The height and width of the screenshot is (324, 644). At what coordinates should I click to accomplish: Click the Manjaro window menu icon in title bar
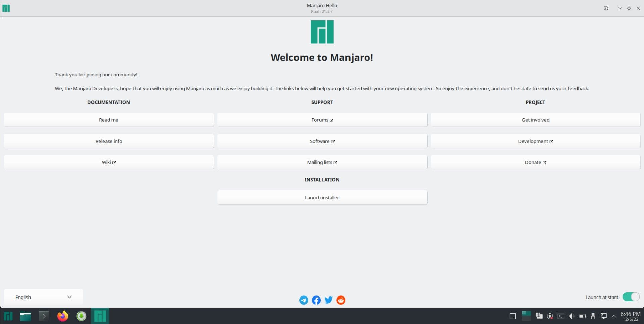[x=6, y=8]
